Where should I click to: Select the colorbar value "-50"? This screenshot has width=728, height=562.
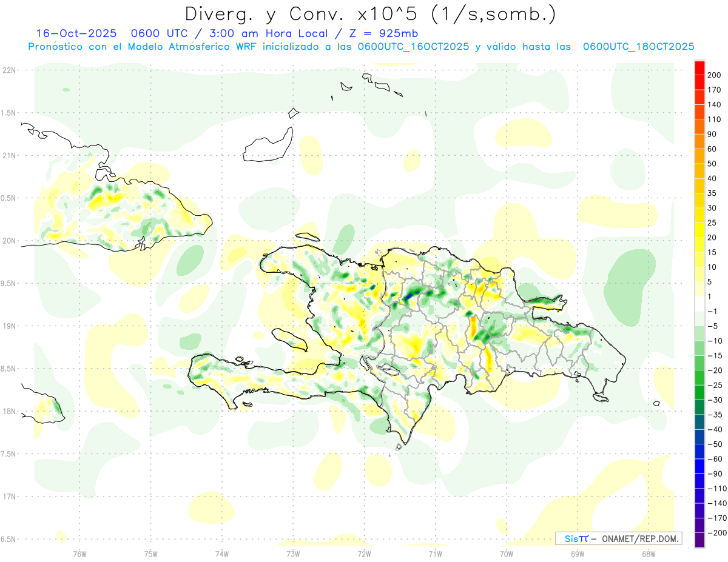coord(715,444)
